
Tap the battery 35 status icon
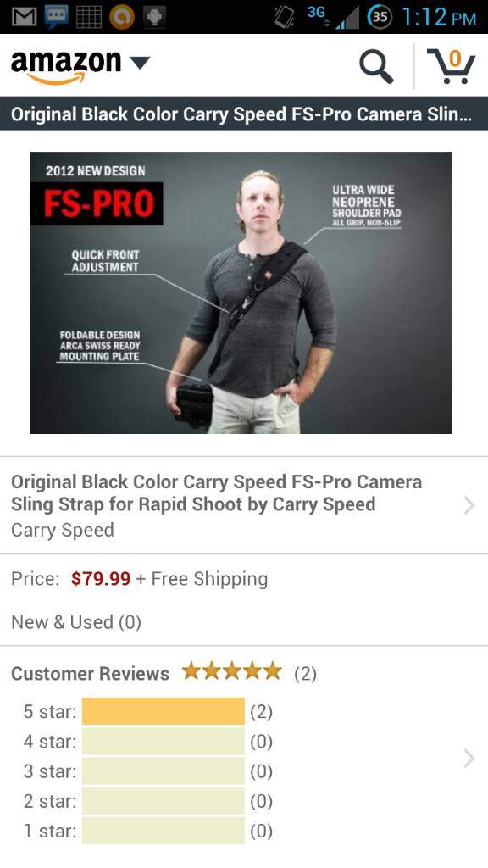(x=380, y=17)
